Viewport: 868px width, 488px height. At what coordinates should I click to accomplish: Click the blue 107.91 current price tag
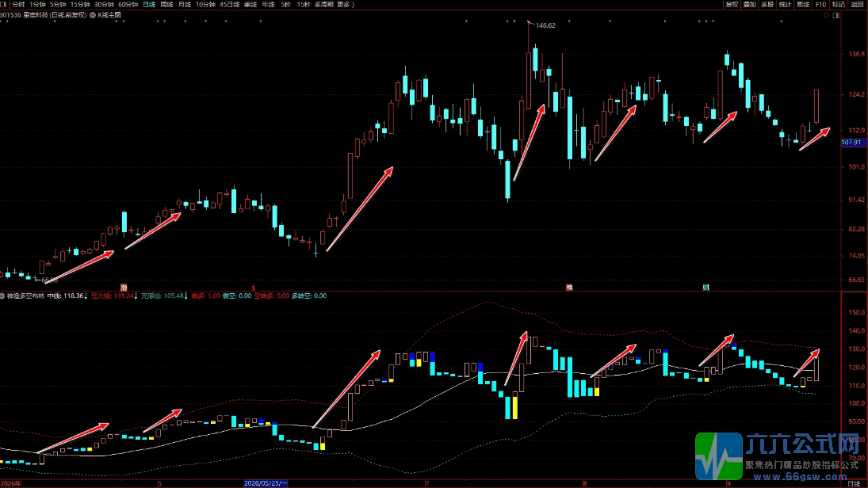pos(853,143)
